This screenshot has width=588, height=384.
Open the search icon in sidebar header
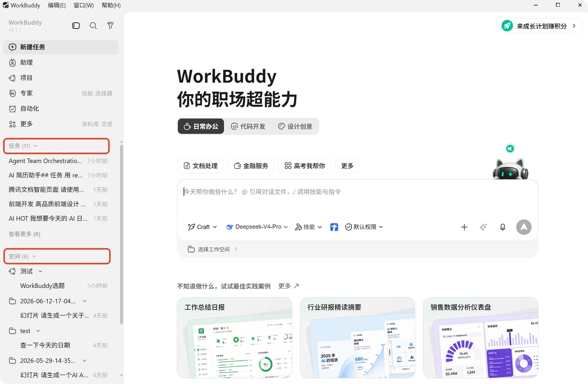pos(93,26)
